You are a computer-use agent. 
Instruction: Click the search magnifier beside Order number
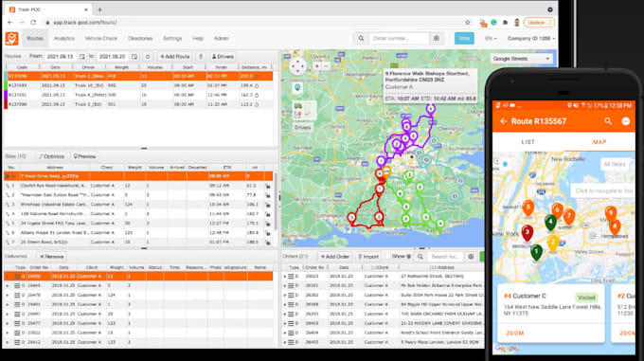(x=361, y=38)
